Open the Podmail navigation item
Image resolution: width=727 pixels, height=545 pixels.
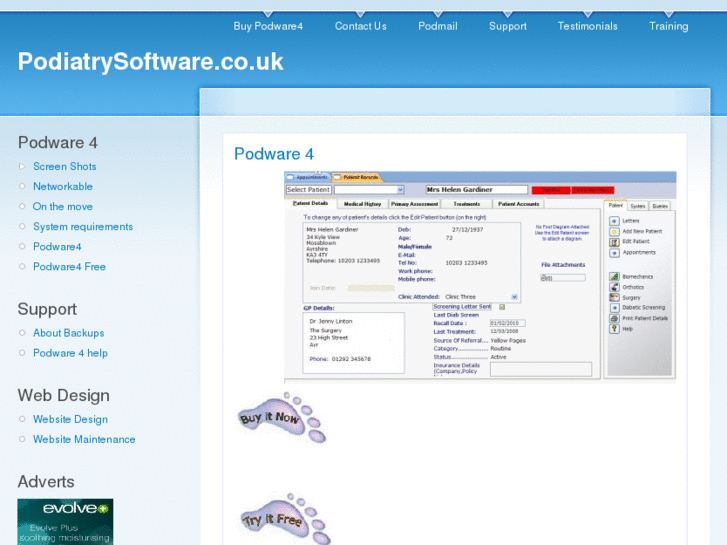coord(438,26)
